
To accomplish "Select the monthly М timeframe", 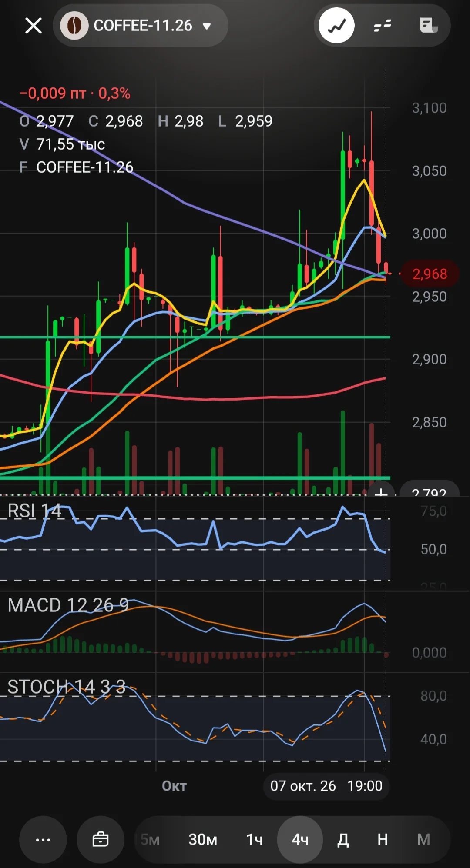I will [x=423, y=840].
